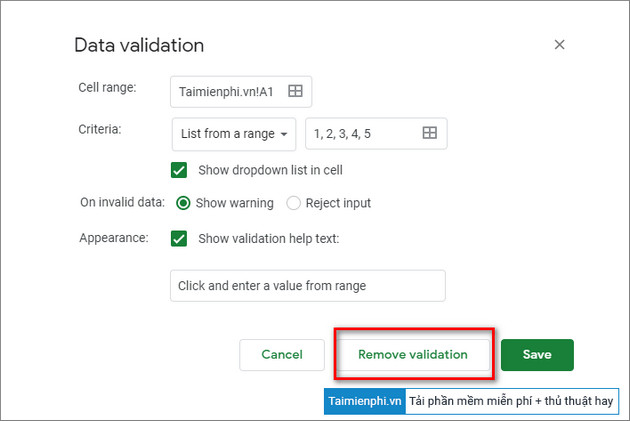Click the 'Data validation' dialog title

139,45
